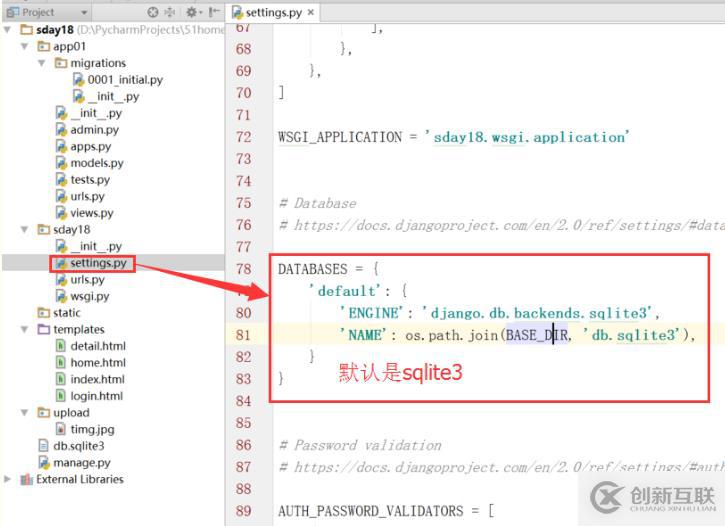Click the templates folder icon
The height and width of the screenshot is (526, 725).
point(43,330)
